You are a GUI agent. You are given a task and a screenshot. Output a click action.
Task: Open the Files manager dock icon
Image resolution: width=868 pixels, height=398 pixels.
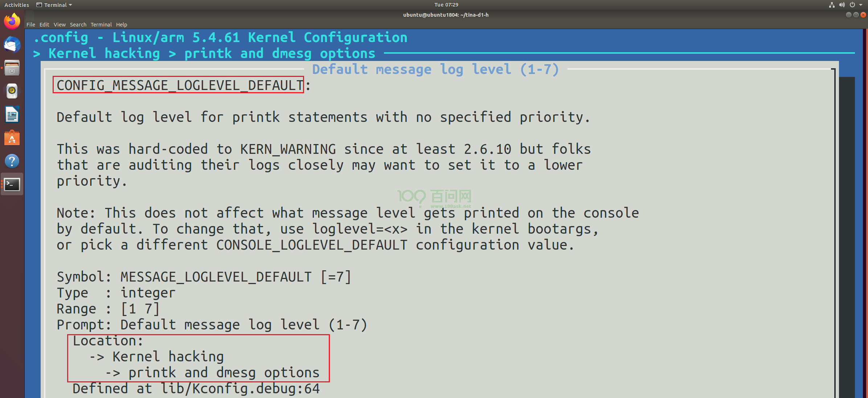pyautogui.click(x=12, y=68)
